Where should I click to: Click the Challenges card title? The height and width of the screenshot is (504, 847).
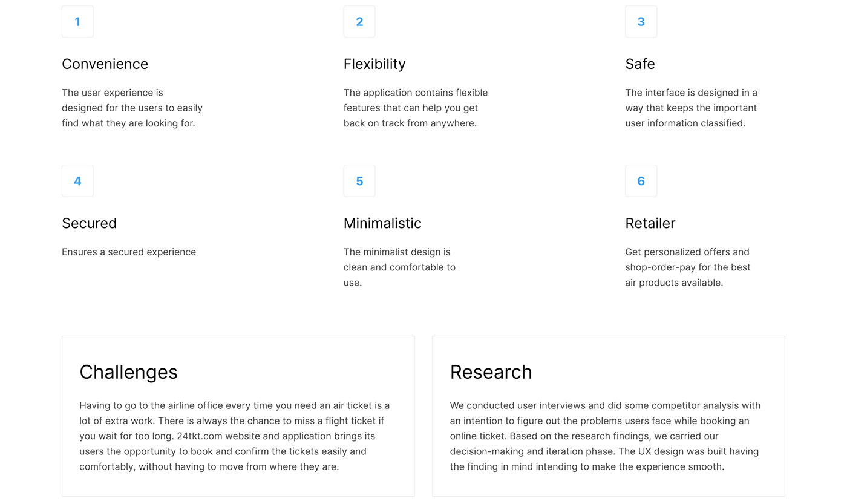point(128,372)
